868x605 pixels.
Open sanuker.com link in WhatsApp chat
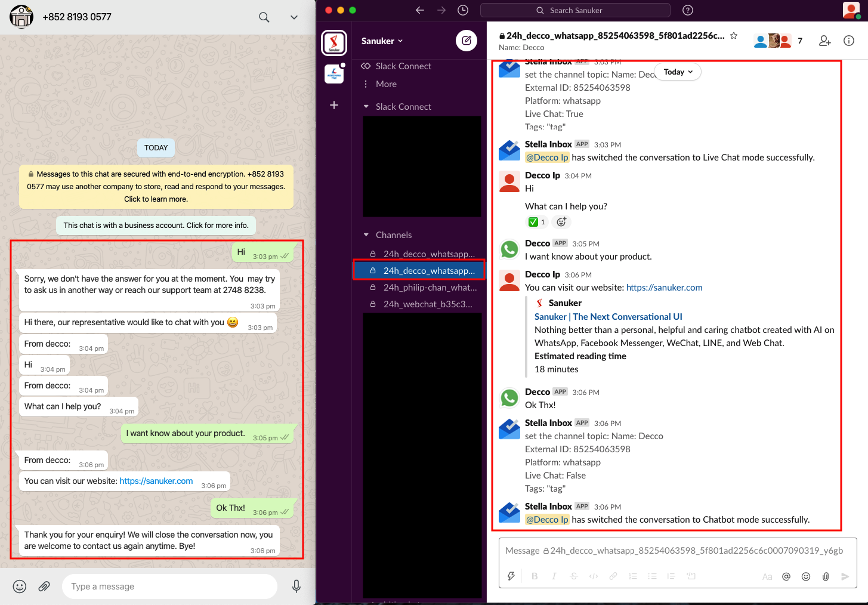[x=156, y=481]
